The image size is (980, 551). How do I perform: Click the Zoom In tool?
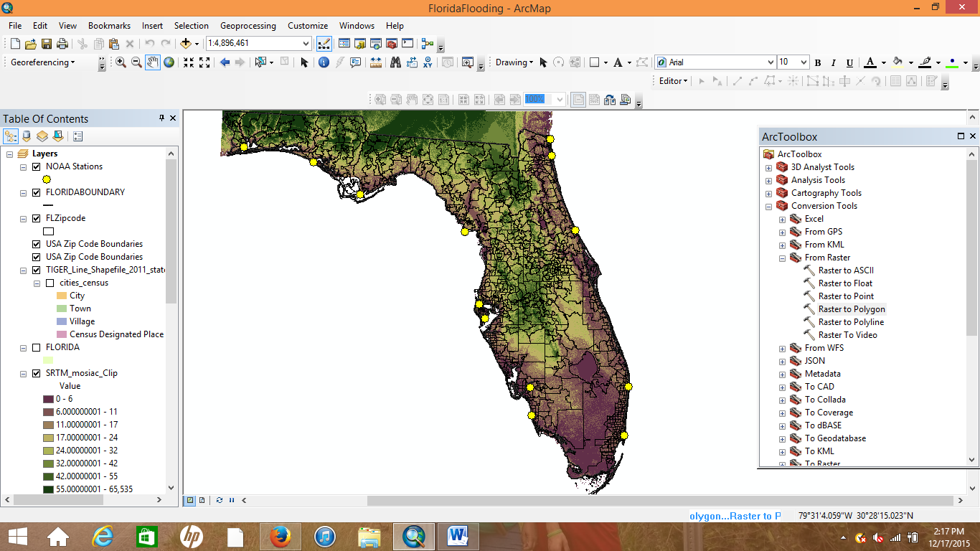click(x=121, y=62)
